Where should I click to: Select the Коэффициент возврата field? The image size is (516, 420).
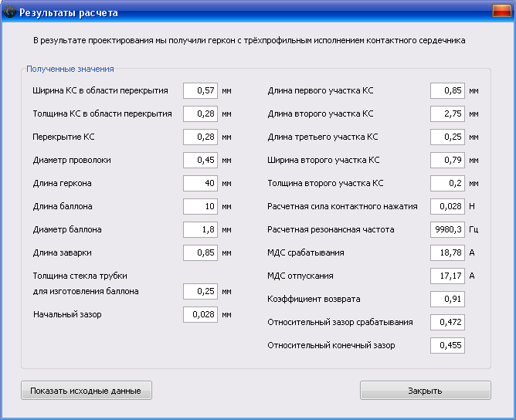click(447, 299)
